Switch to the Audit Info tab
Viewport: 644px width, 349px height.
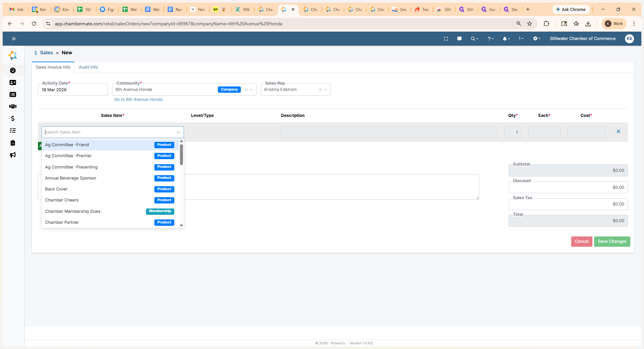pos(88,67)
